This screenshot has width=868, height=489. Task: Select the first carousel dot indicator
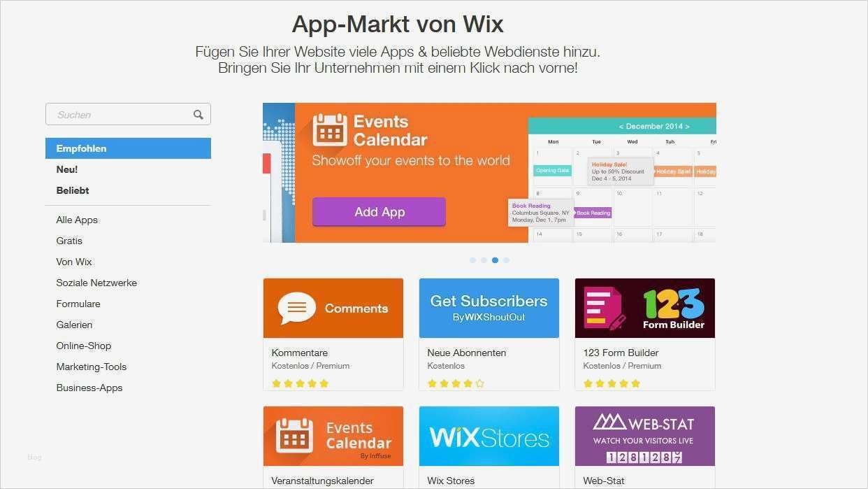472,260
